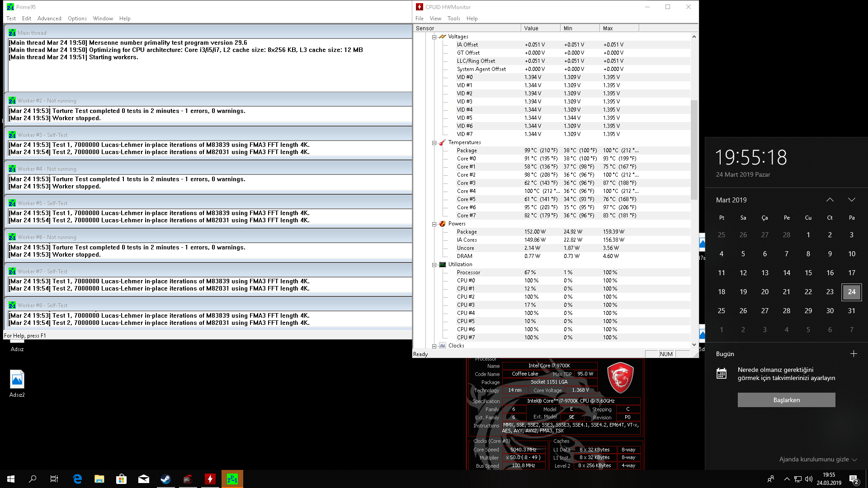
Task: Hide agenda with 'Ajanda kurulumunu gizle'
Action: pos(817,459)
